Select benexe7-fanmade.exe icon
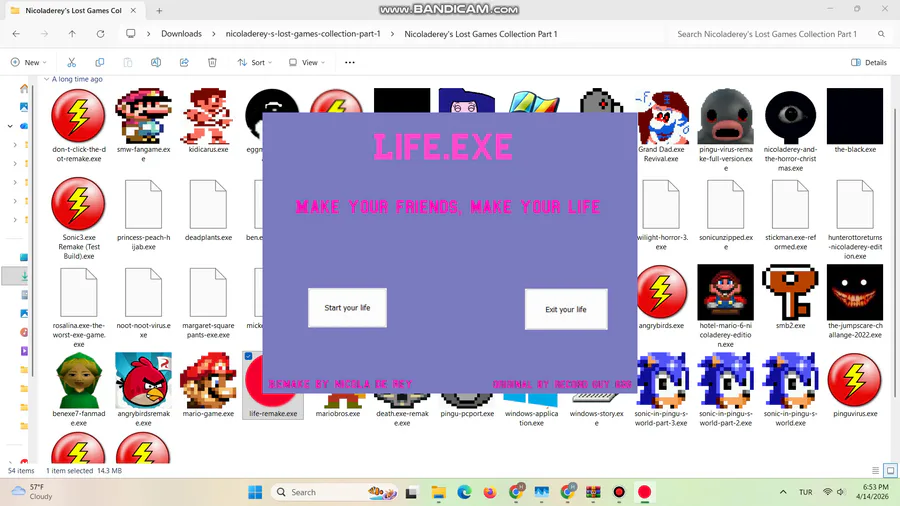Viewport: 900px width, 506px height. tap(79, 380)
